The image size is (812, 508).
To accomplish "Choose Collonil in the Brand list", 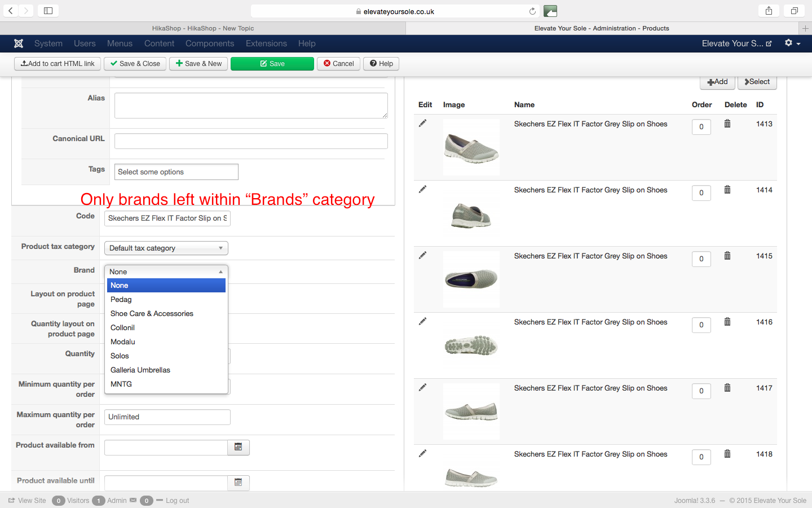I will 166,328.
